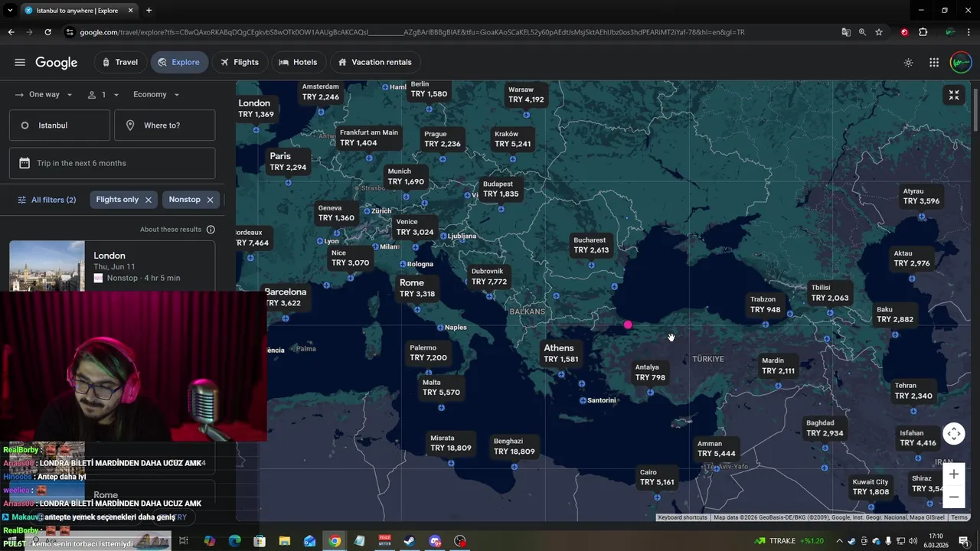Exit fullscreen map view
This screenshot has height=551, width=980.
point(954,96)
